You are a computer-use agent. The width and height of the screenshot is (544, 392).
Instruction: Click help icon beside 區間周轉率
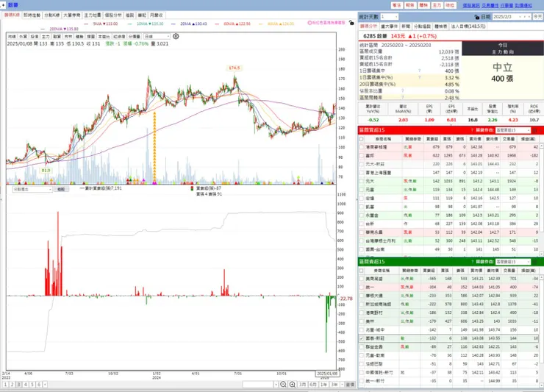pyautogui.click(x=403, y=98)
